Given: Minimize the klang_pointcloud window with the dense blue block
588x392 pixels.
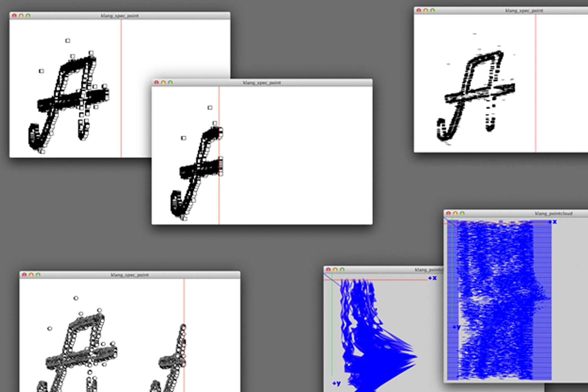Looking at the screenshot, I should [455, 213].
